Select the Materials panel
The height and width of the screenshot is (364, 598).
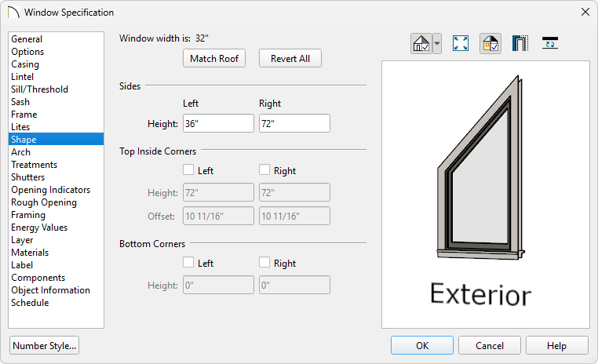56,253
